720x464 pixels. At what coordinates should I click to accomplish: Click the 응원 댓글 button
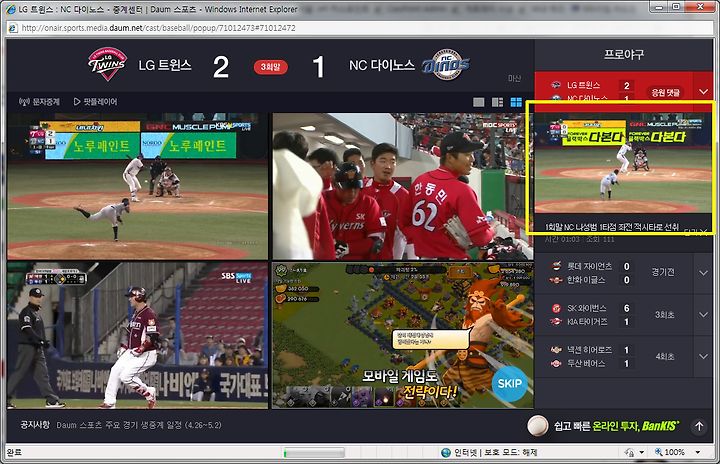coord(665,92)
